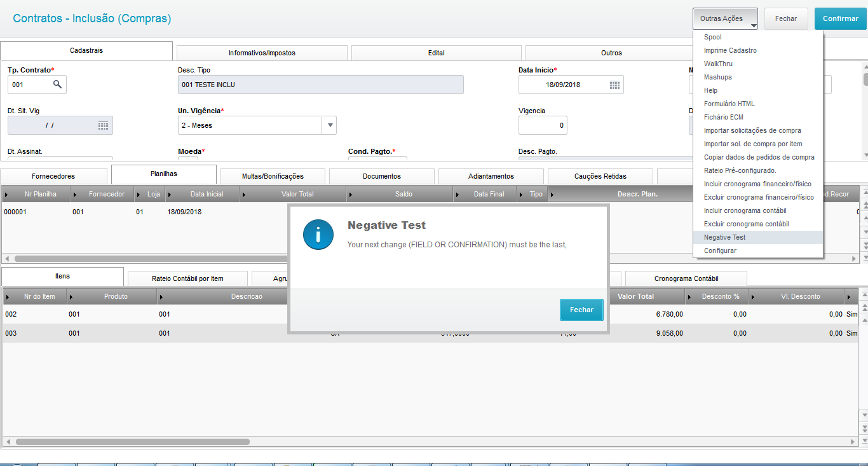Click Itens grid horizontal scrollbar
The image size is (868, 466).
click(133, 441)
